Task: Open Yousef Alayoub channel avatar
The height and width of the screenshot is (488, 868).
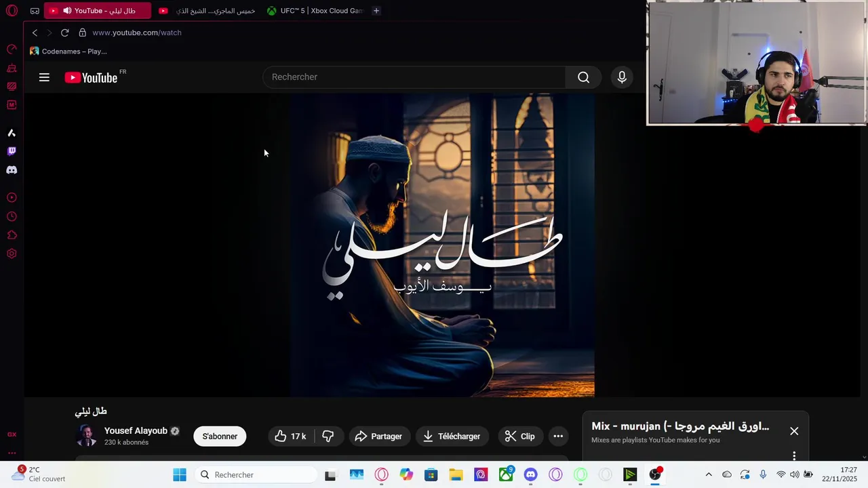Action: 86,436
